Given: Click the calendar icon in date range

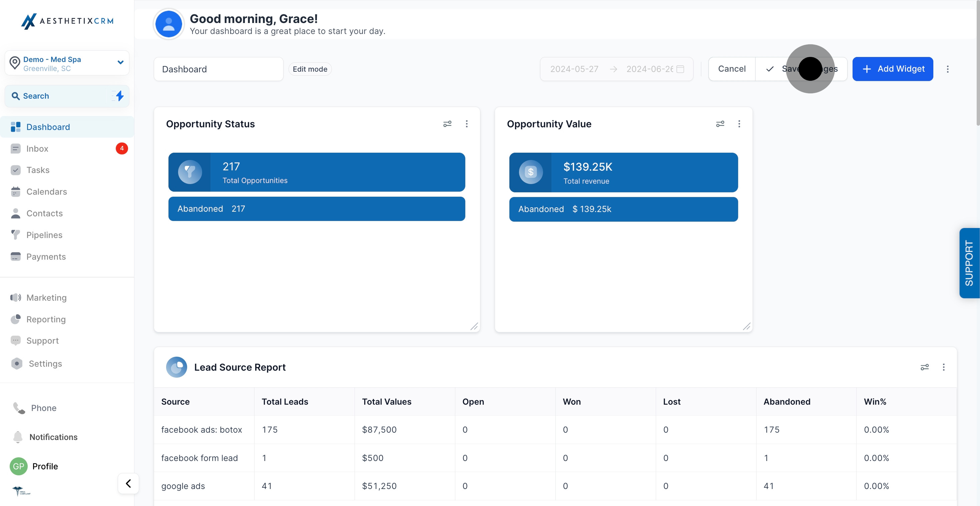Looking at the screenshot, I should [x=680, y=69].
